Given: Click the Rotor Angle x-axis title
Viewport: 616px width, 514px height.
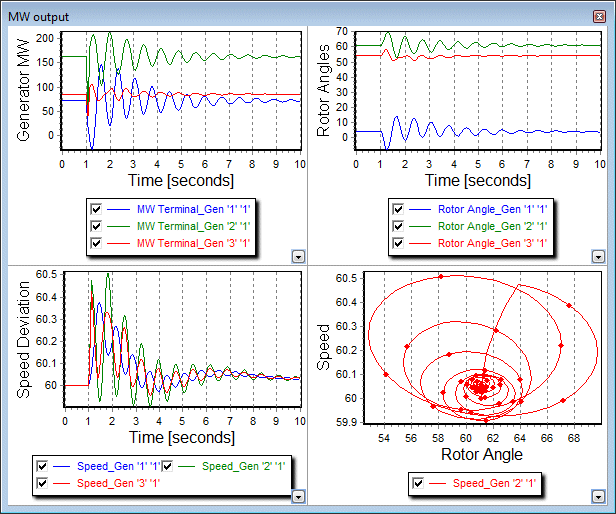Looking at the screenshot, I should (481, 455).
